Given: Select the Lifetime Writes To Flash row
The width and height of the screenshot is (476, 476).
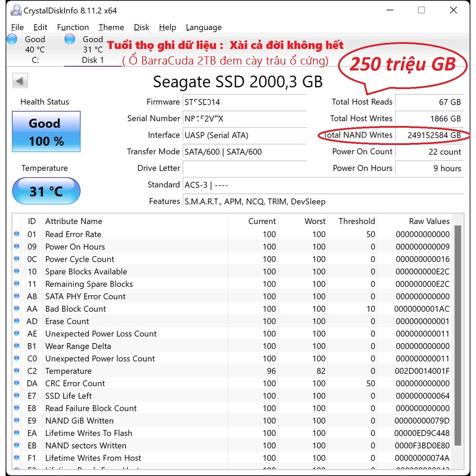Looking at the screenshot, I should pos(232,433).
